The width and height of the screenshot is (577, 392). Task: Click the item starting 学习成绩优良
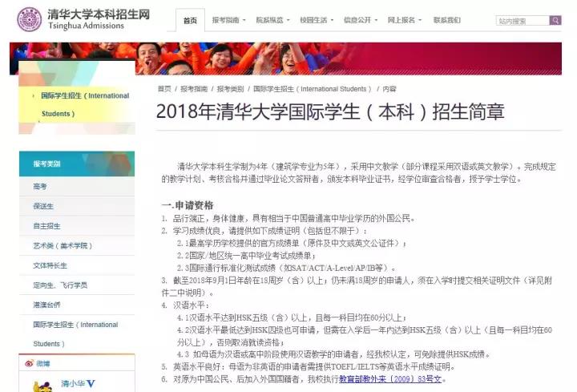click(x=264, y=231)
